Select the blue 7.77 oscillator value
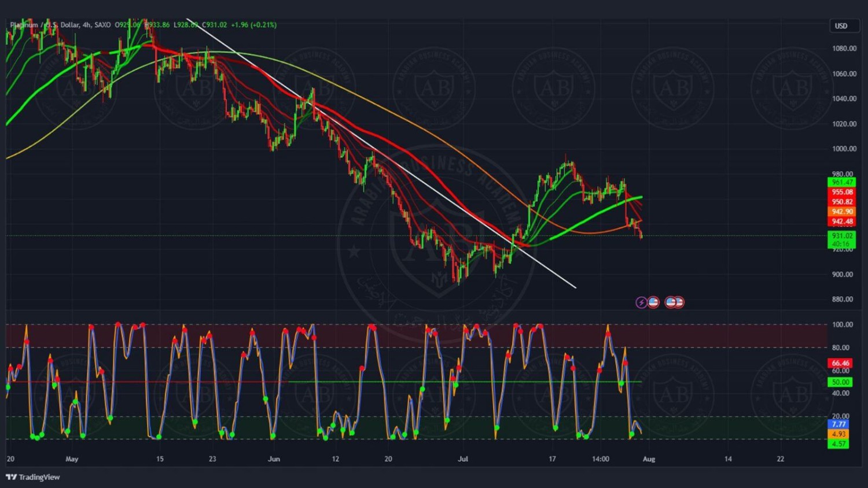 tap(839, 424)
